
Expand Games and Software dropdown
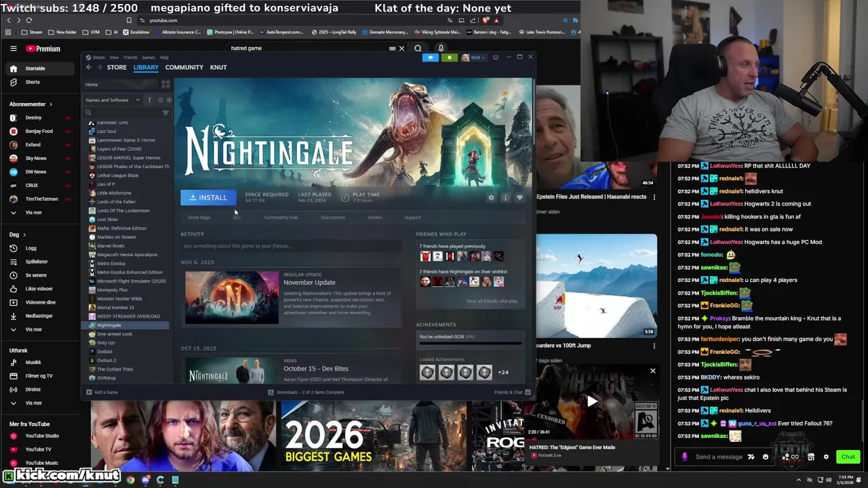(x=113, y=100)
